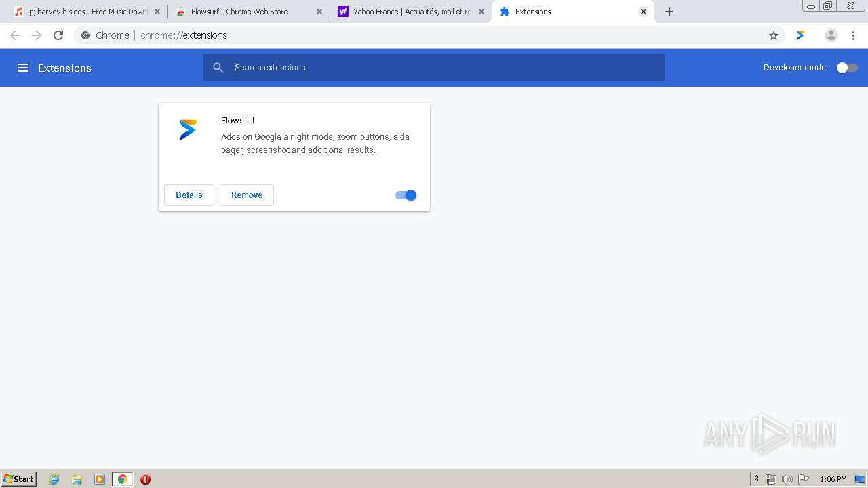Image resolution: width=868 pixels, height=488 pixels.
Task: Open the Chrome profile avatar
Action: coord(831,35)
